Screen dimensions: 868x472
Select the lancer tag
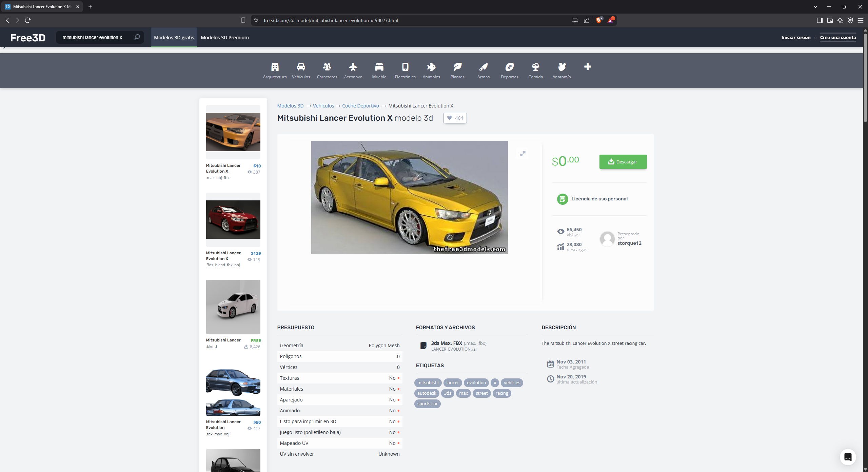click(x=452, y=382)
